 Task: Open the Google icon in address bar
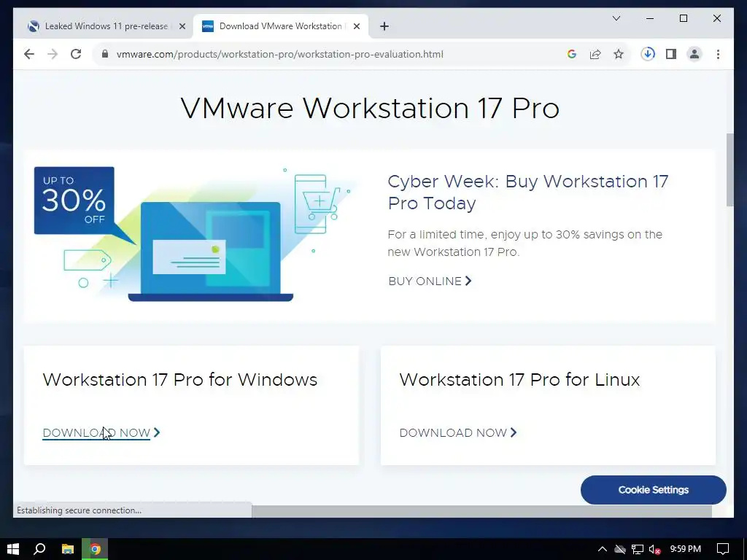click(x=572, y=54)
